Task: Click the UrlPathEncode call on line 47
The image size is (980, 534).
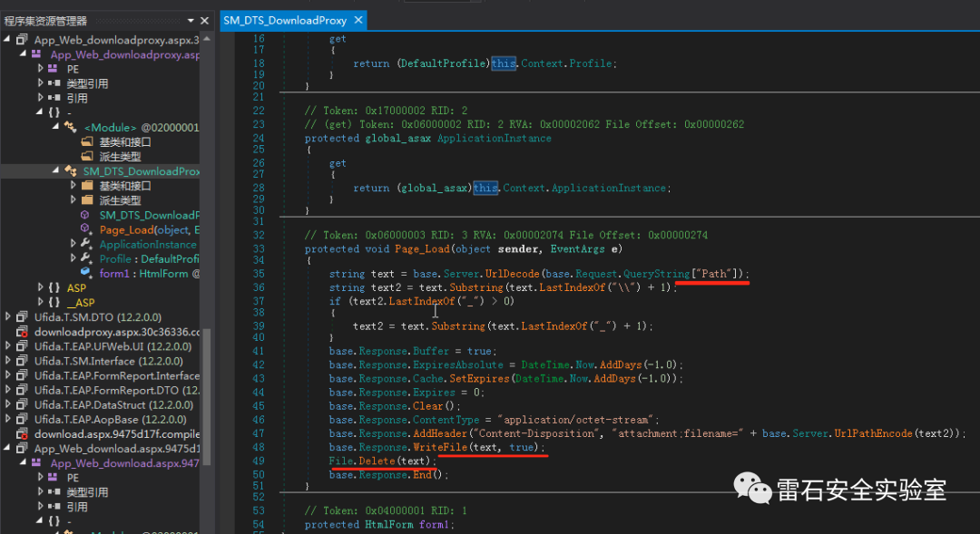Action: (x=875, y=433)
